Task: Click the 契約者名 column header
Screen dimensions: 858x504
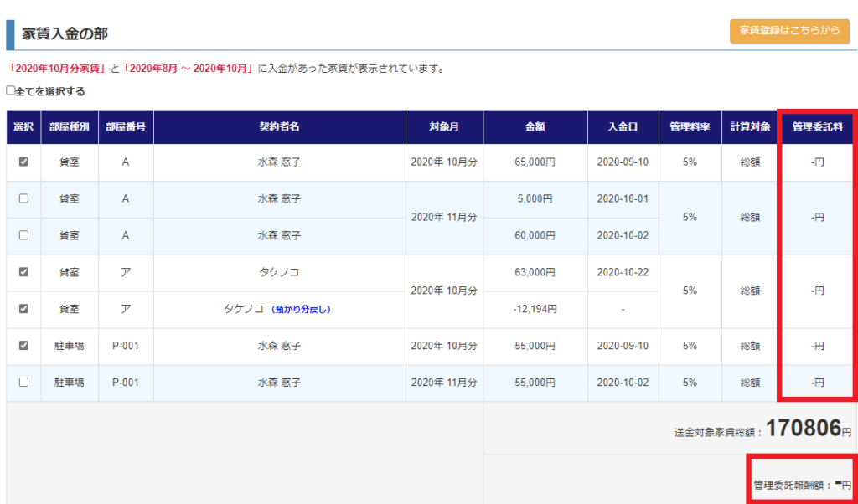Action: pos(280,127)
